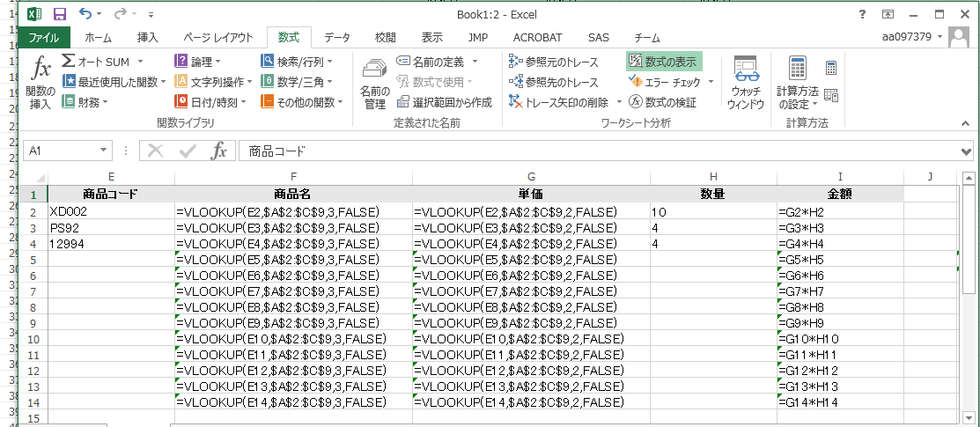Open the File (ファイル) tab
The image size is (980, 427).
pos(44,37)
